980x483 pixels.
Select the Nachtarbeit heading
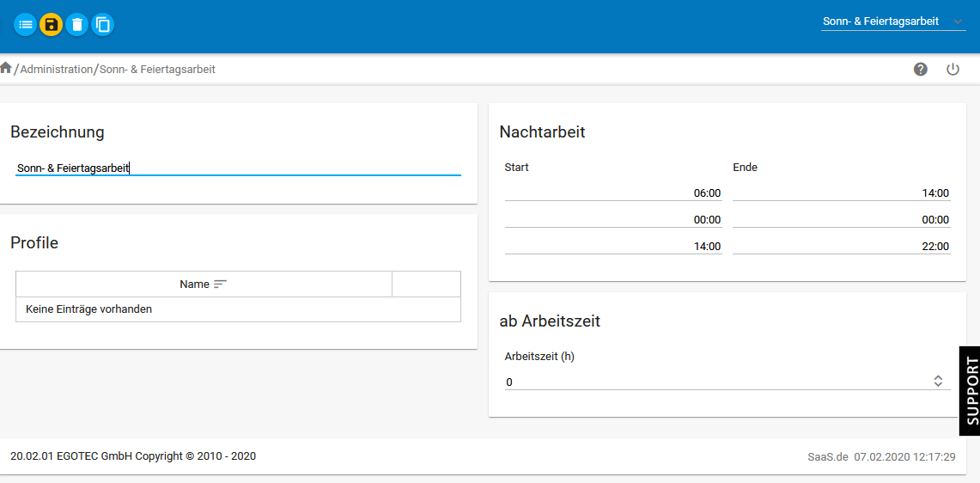[543, 132]
